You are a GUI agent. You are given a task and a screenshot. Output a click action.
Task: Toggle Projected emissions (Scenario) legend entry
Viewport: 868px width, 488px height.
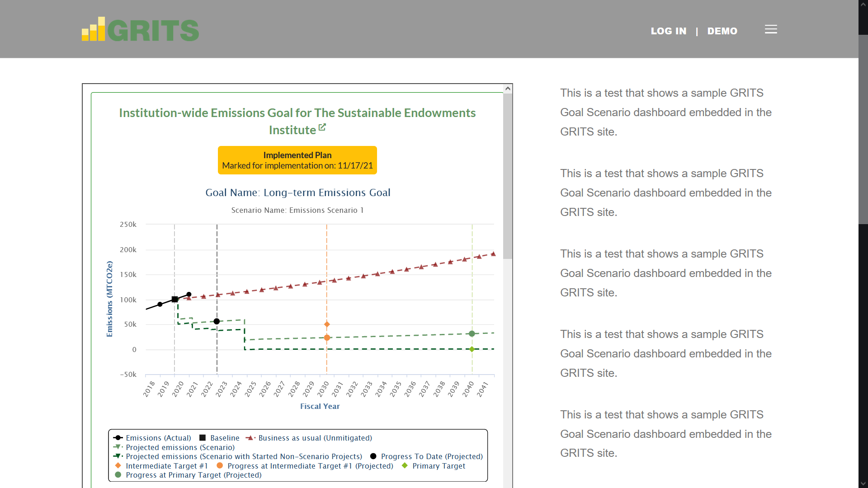pyautogui.click(x=174, y=447)
